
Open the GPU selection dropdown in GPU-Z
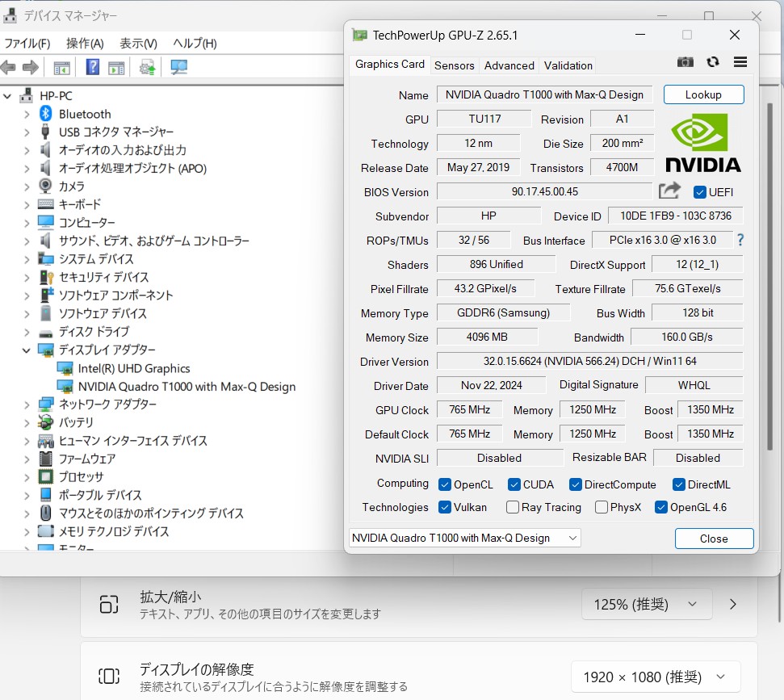pyautogui.click(x=464, y=538)
